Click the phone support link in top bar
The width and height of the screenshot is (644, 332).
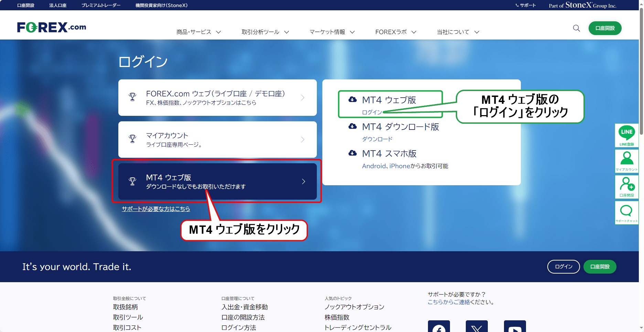(x=526, y=5)
